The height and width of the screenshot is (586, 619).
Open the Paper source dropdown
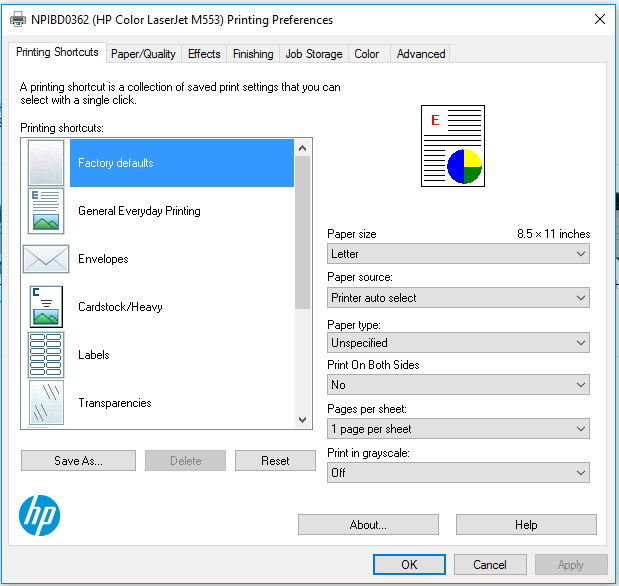[458, 298]
